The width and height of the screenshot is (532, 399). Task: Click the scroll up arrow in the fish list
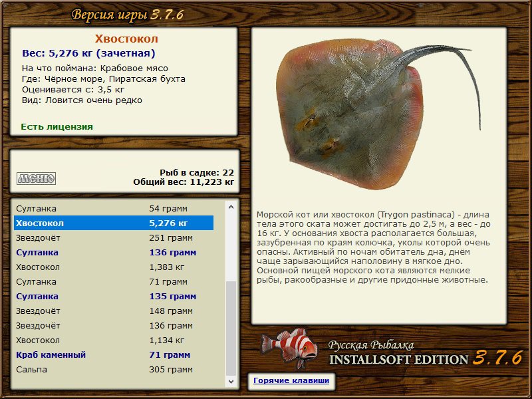pos(231,207)
